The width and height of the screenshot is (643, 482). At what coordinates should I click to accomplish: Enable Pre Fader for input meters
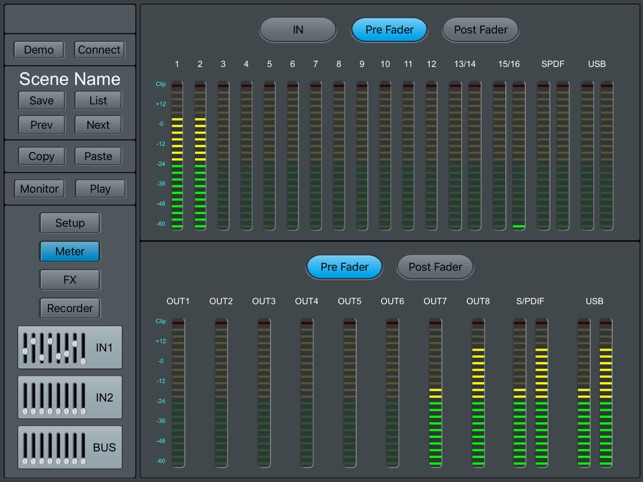point(389,30)
